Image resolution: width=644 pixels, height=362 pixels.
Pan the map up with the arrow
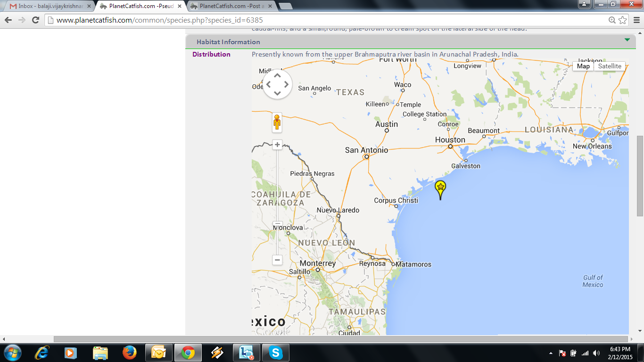tap(277, 75)
